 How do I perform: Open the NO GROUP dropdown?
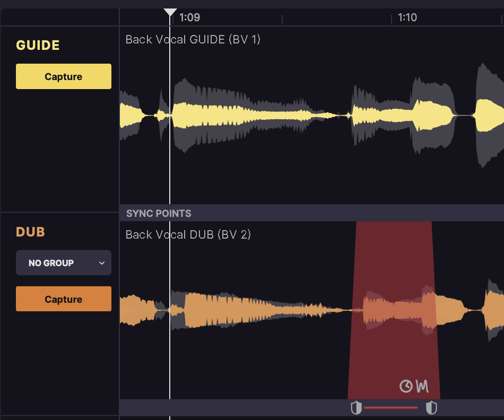64,263
